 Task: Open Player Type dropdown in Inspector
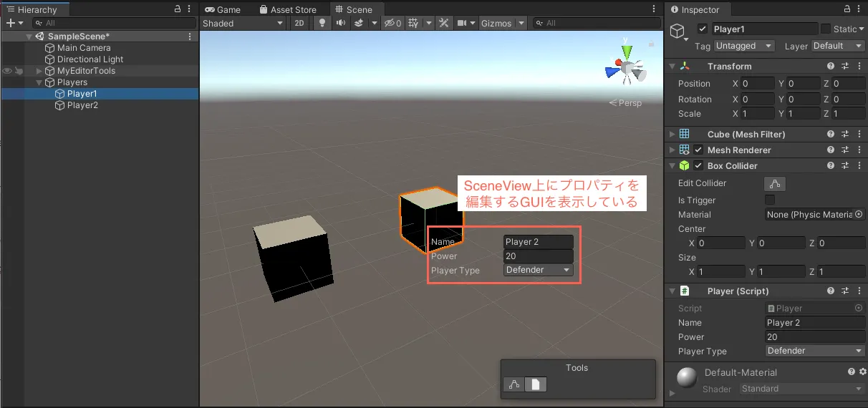[816, 351]
